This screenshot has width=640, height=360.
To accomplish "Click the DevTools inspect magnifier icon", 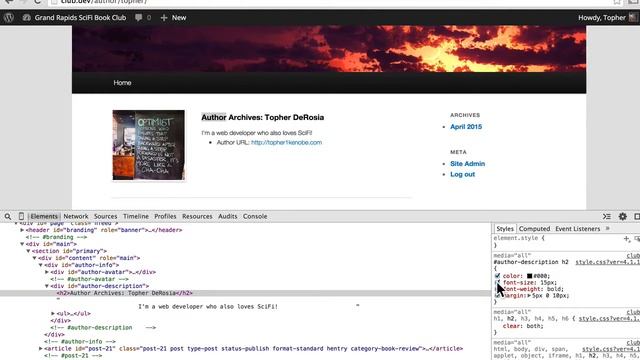I will pos(8,216).
